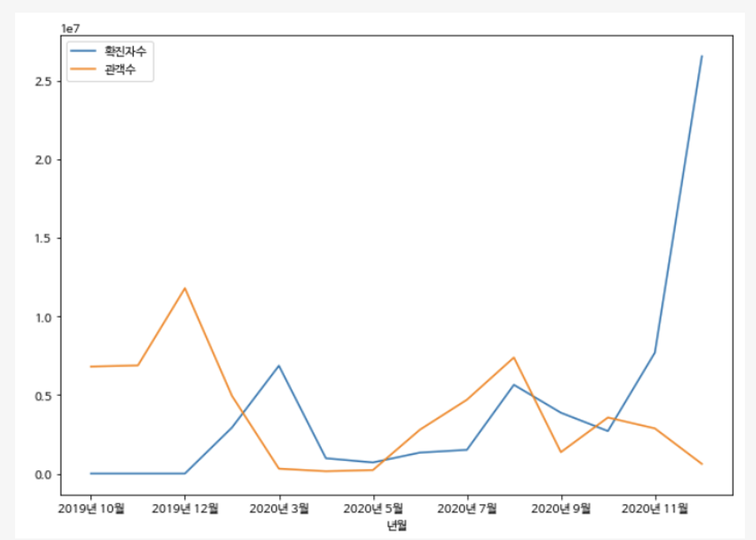The image size is (756, 540).
Task: Click the 1e7 scale exponent label
Action: 71,29
